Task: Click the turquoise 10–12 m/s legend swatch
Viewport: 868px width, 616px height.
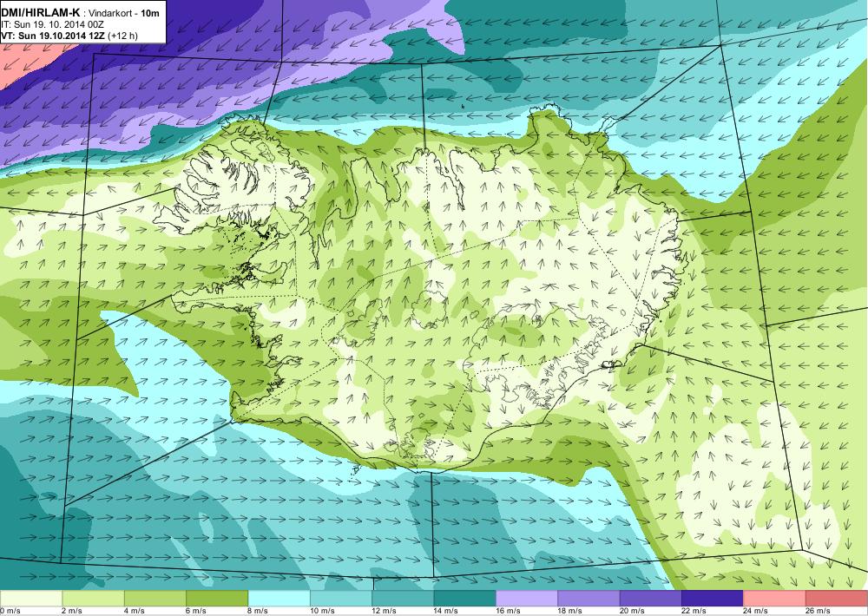Action: point(341,598)
